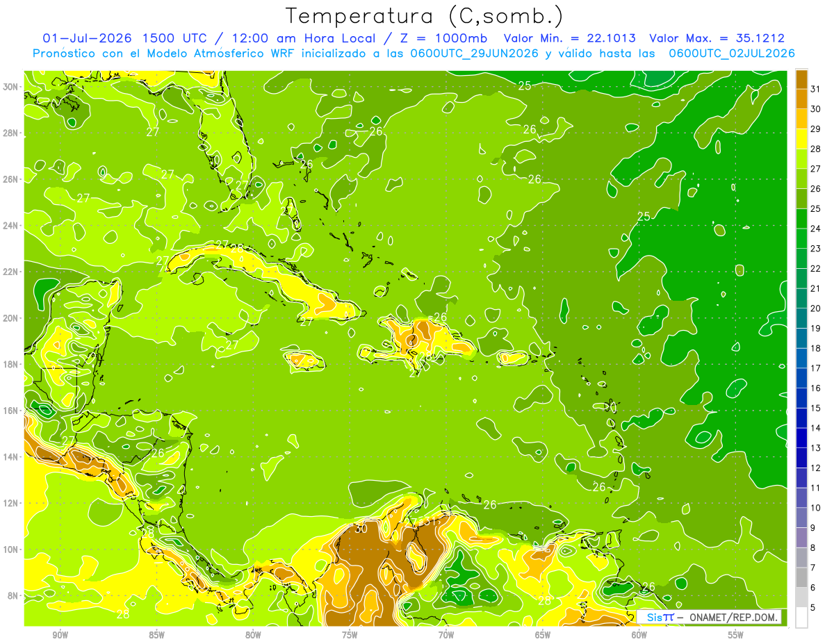Click 'Valor Max. = 35.1212' text
834x644 pixels.
click(717, 38)
